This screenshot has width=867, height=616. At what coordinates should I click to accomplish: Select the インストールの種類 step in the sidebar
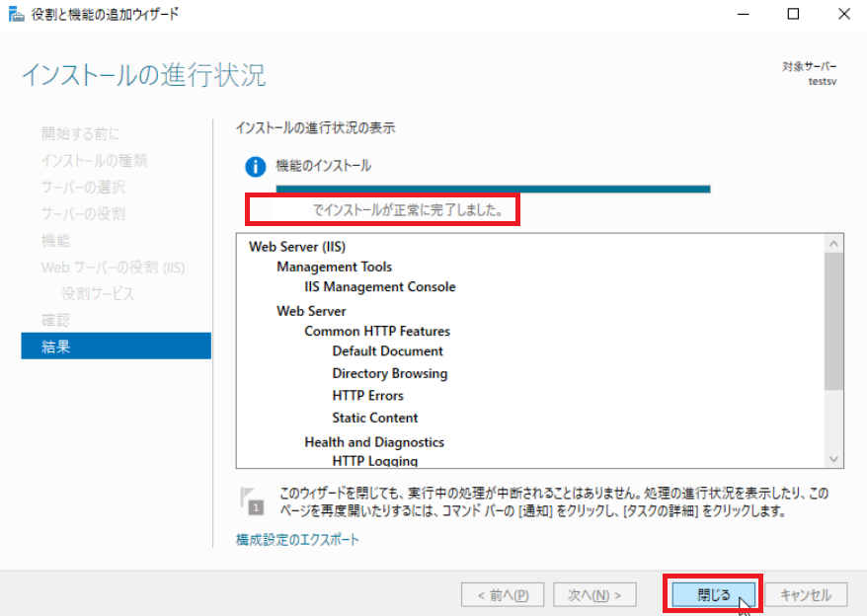[94, 160]
